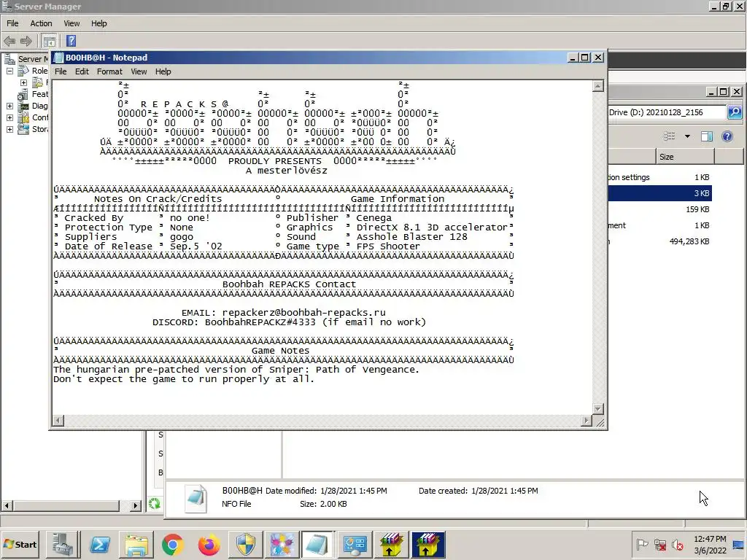Image resolution: width=747 pixels, height=560 pixels.
Task: Click the email line in Notepad text
Action: 284,313
